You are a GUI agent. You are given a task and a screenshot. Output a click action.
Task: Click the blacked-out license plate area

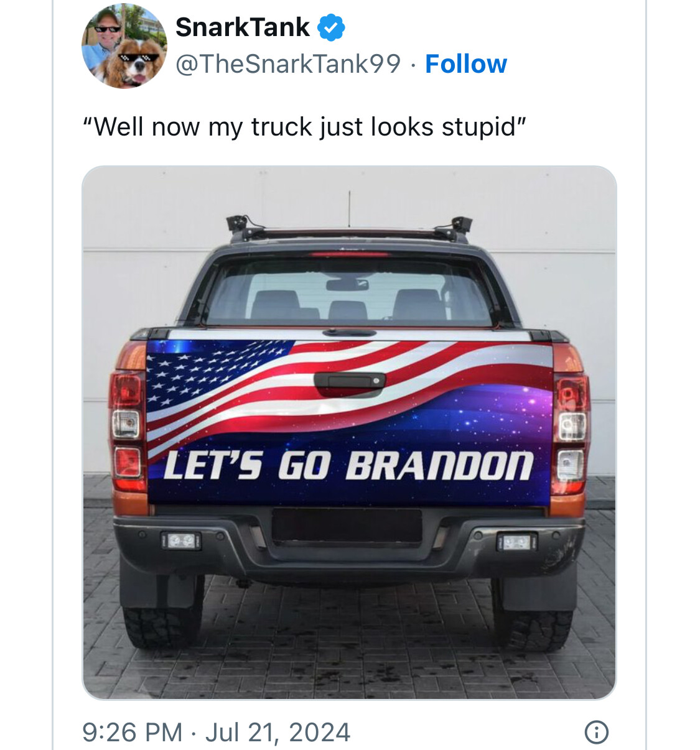tap(347, 525)
